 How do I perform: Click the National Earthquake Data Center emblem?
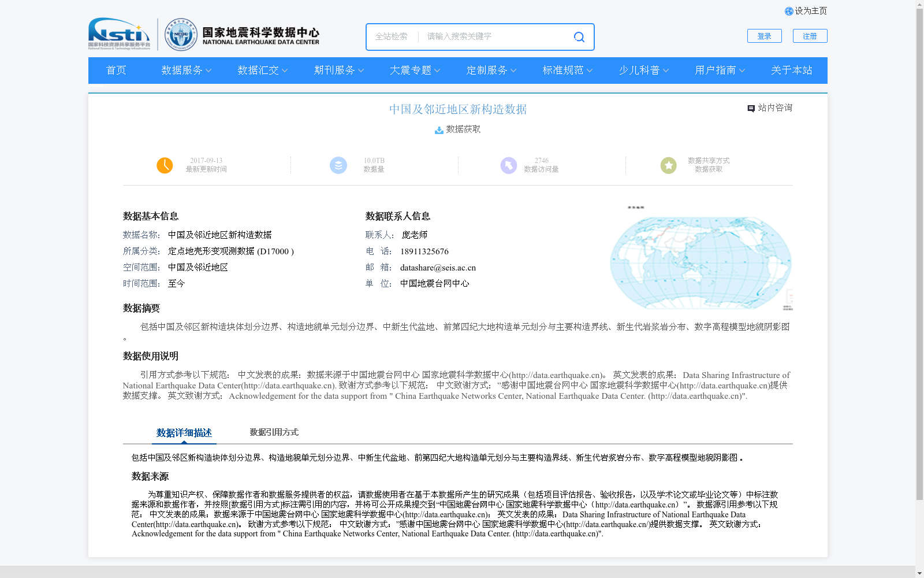[x=181, y=34]
